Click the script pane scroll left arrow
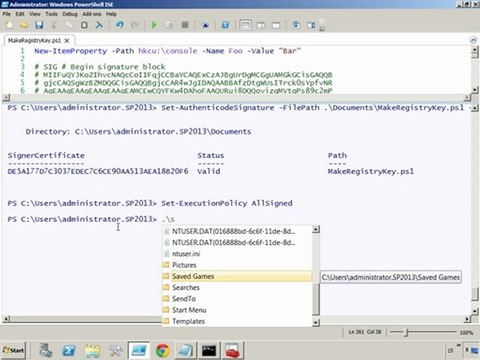 pyautogui.click(x=6, y=97)
